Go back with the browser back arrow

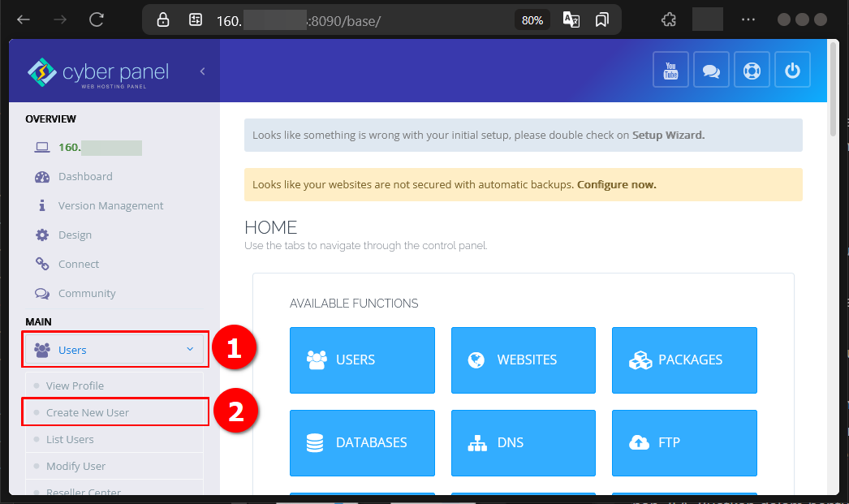pyautogui.click(x=24, y=20)
